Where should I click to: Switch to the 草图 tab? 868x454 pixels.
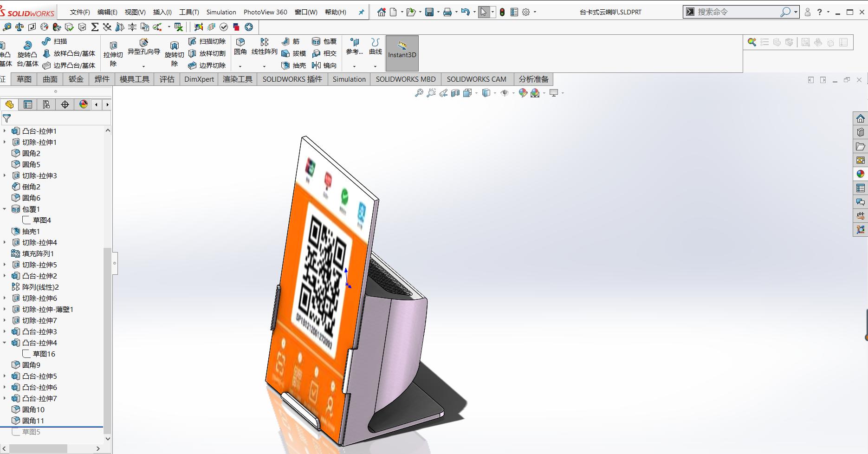(x=24, y=79)
